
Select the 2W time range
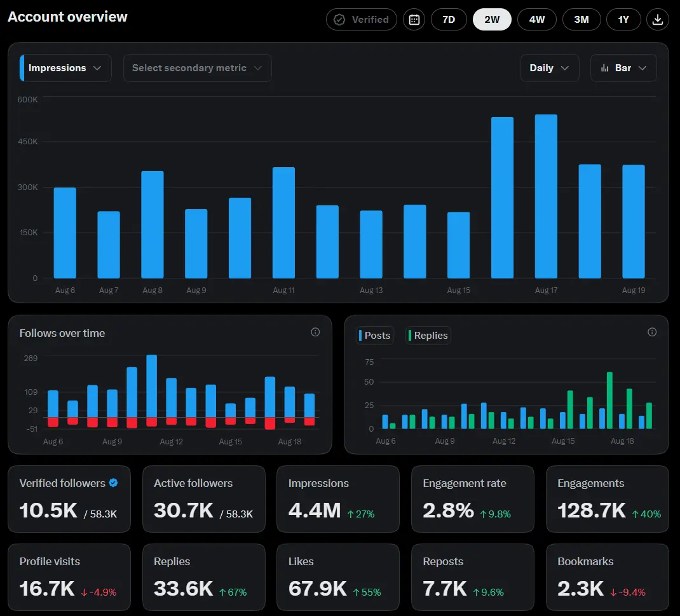[492, 20]
